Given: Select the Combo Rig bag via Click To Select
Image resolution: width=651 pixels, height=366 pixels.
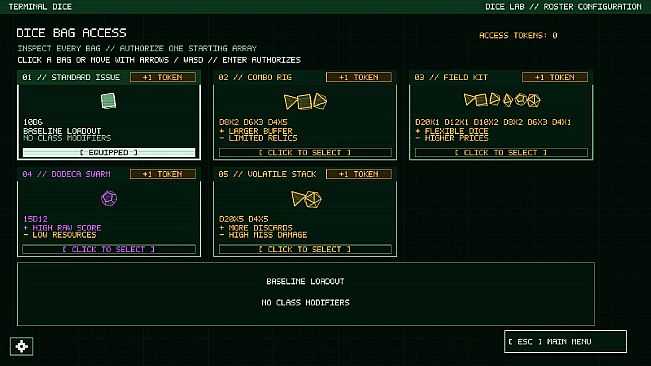Looking at the screenshot, I should tap(305, 152).
